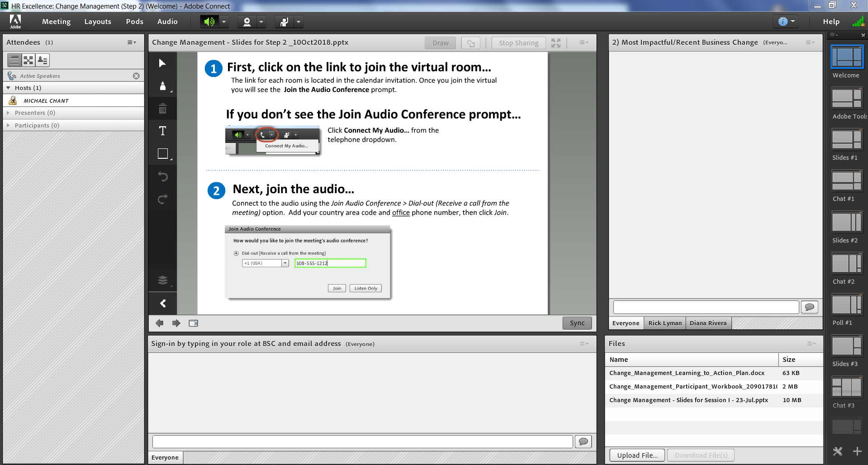Click the Upload File button in Files pod
The image size is (868, 465).
(x=636, y=455)
